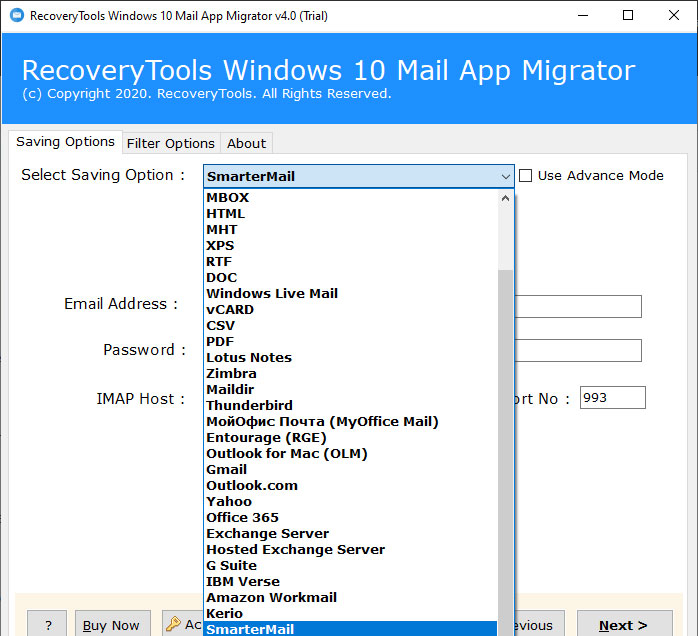Pick Yahoo in the dropdown list
Screen dimensions: 698x636
tap(351, 502)
